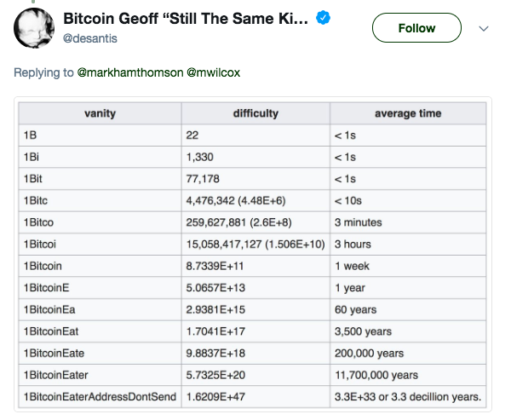Click the blue verified badge icon
Viewport: 511px width, 420px height.
(x=324, y=19)
